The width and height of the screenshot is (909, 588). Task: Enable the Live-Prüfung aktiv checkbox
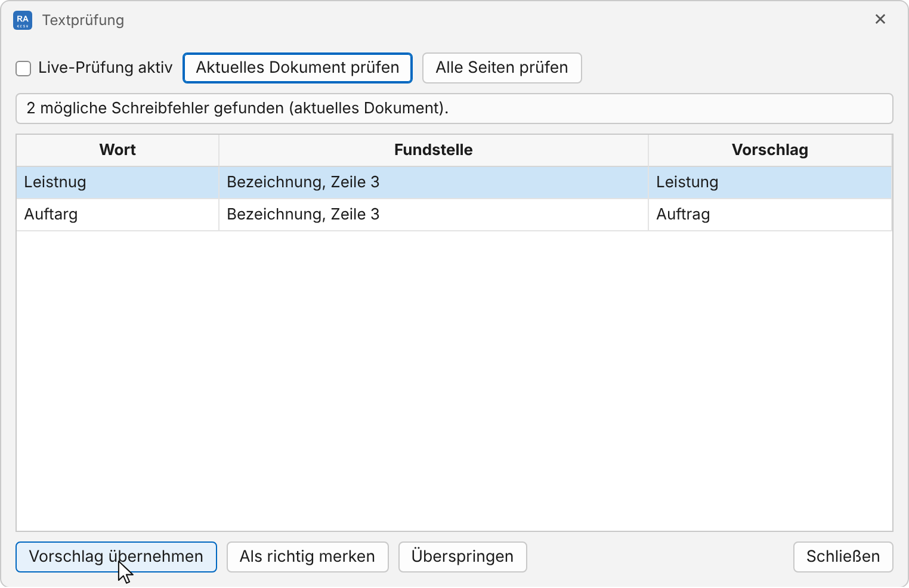point(23,69)
